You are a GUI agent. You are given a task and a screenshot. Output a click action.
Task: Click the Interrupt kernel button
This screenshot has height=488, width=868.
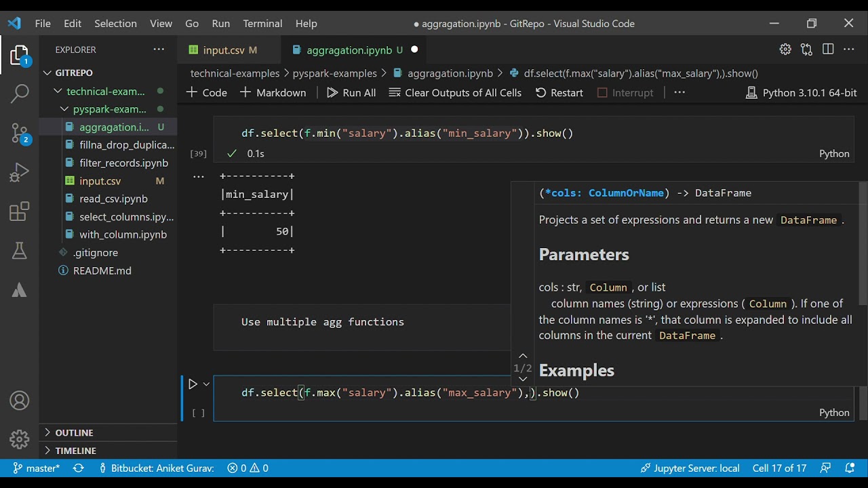point(625,93)
